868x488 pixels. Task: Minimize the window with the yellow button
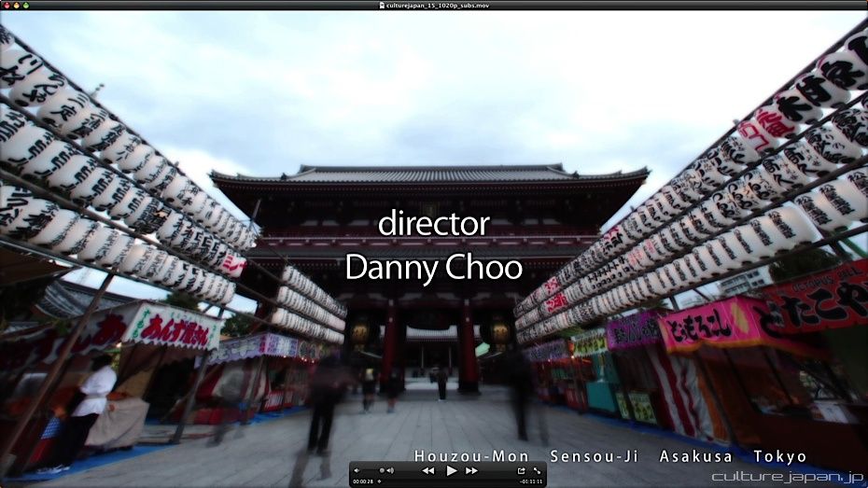coord(15,5)
